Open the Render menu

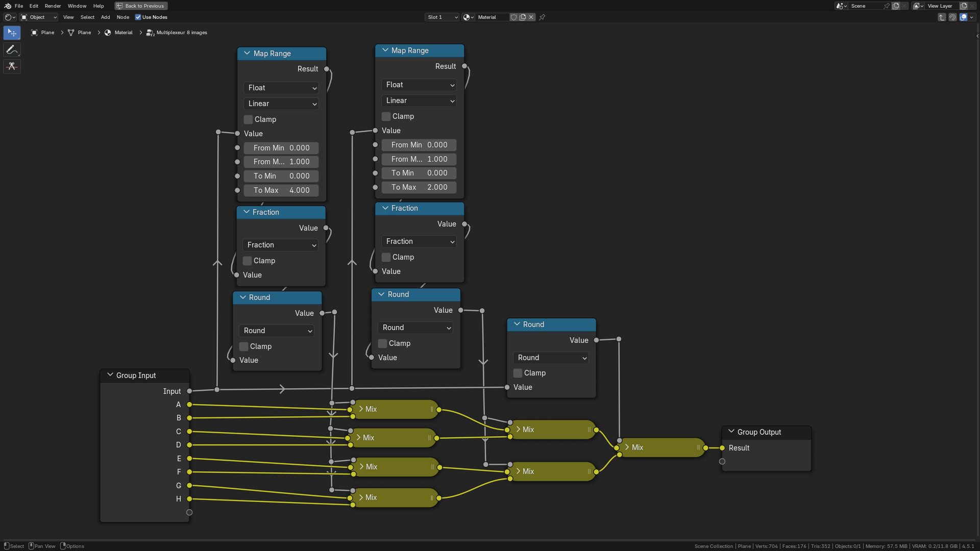click(x=53, y=6)
